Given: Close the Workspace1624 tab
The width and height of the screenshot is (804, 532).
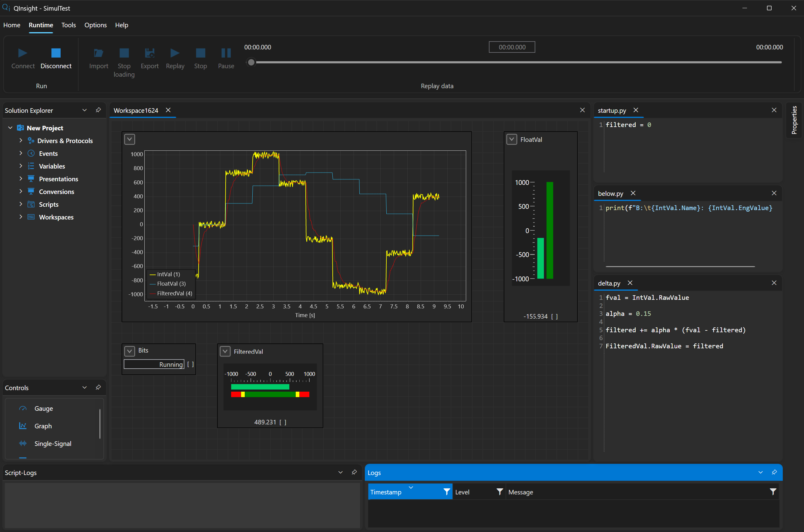Looking at the screenshot, I should coord(168,110).
